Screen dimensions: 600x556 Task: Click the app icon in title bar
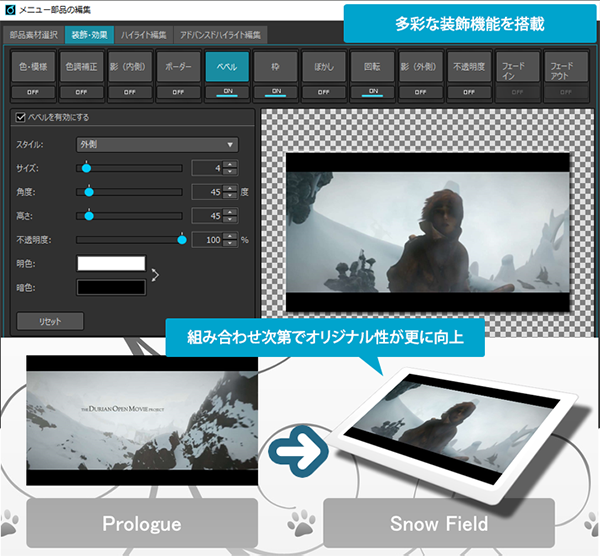click(10, 10)
